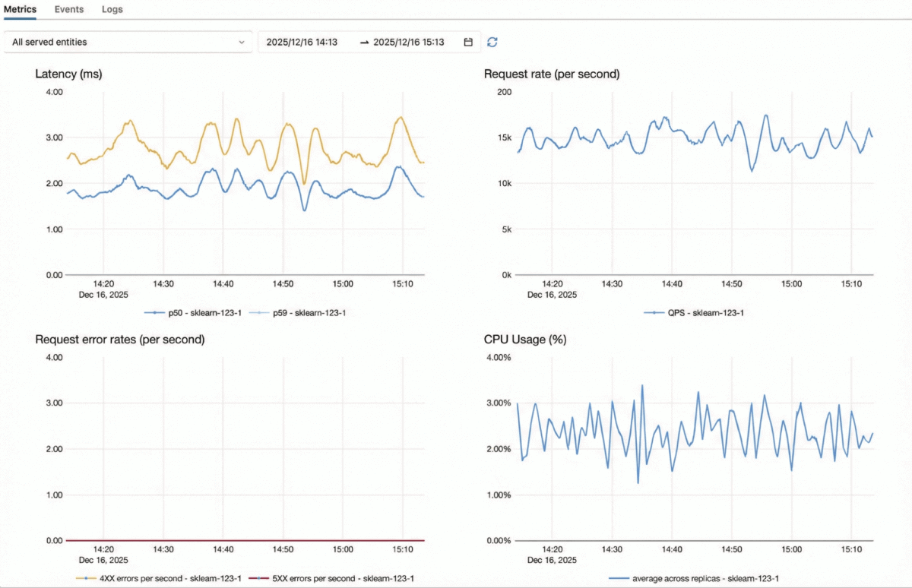
Task: Click the arrow between start and end dates
Action: [x=364, y=43]
